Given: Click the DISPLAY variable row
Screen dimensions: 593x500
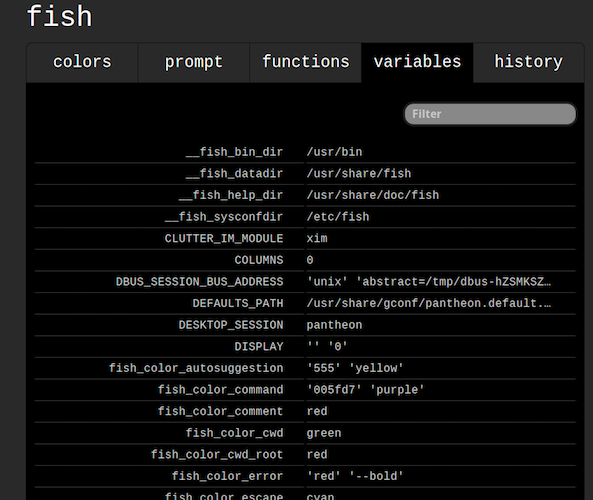Looking at the screenshot, I should click(x=305, y=346).
